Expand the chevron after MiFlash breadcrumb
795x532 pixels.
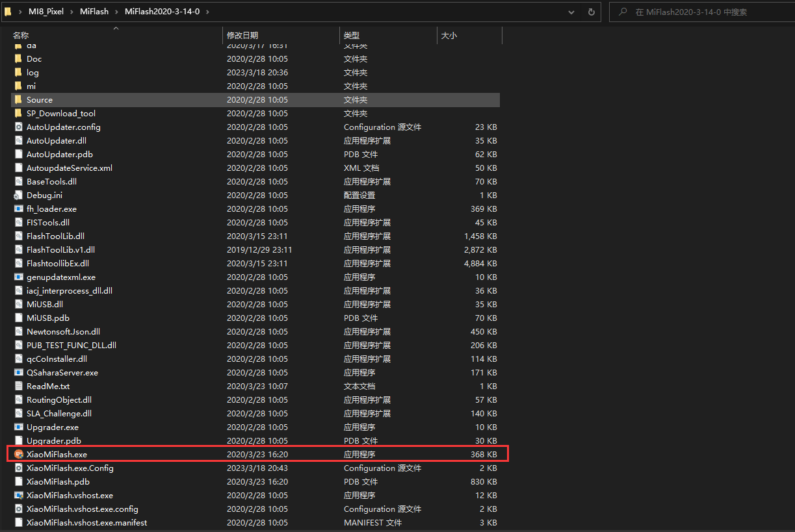click(x=117, y=12)
